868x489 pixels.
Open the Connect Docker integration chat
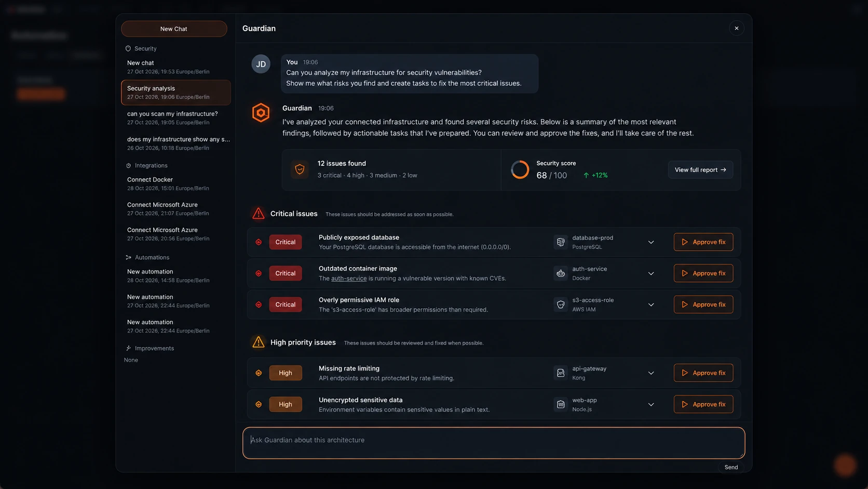coord(176,183)
